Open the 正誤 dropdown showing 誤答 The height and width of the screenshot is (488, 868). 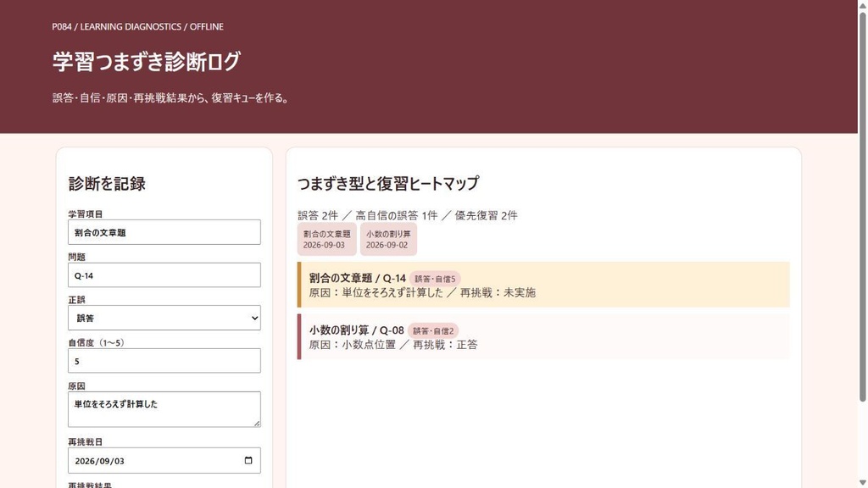[164, 319]
